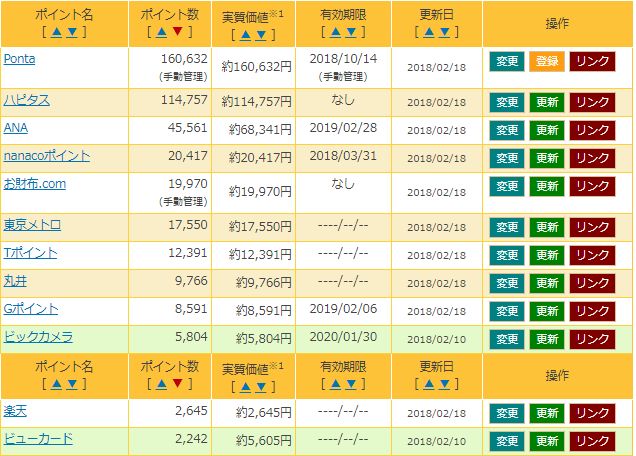Click 更新 button in nanacoポイント row

tap(547, 158)
